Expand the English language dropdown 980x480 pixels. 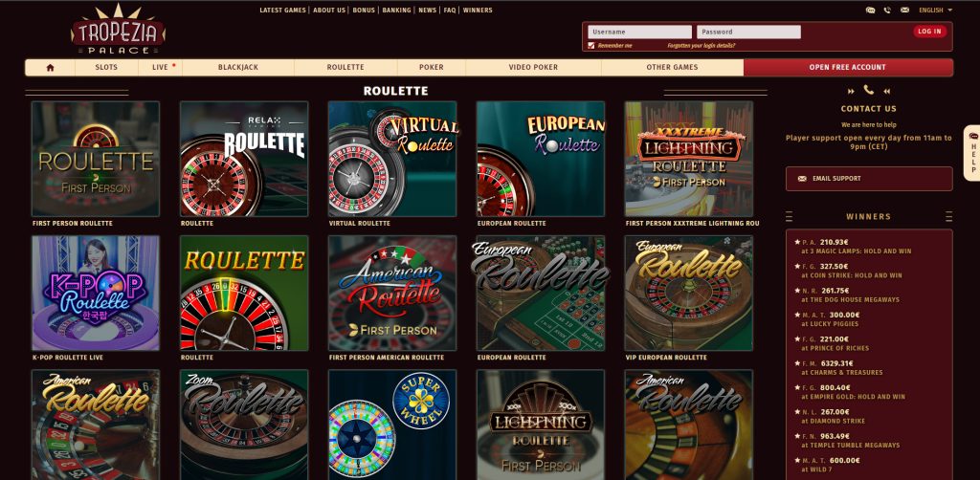(935, 10)
